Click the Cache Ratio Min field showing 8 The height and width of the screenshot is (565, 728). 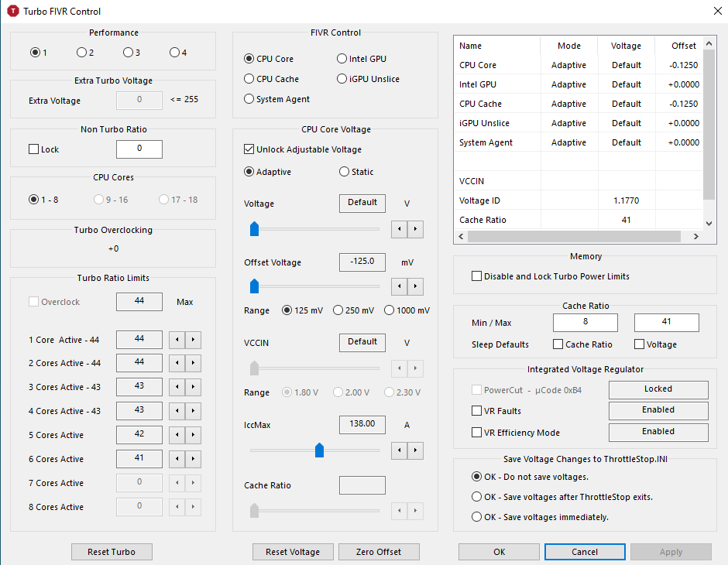[x=585, y=323]
